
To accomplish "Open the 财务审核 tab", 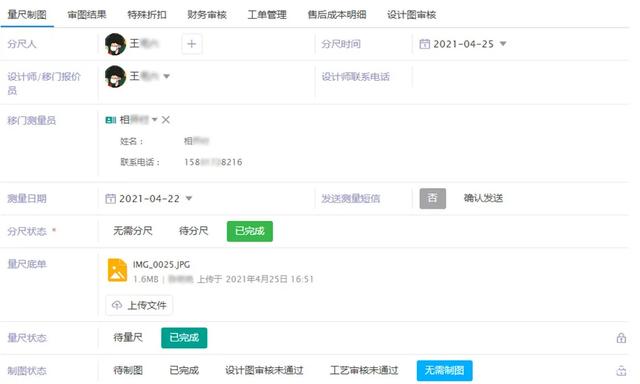I will (x=207, y=15).
